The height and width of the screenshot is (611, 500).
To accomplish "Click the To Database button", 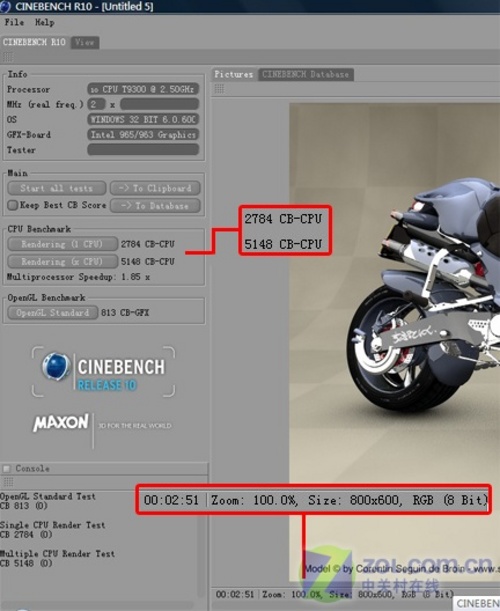I will point(155,206).
